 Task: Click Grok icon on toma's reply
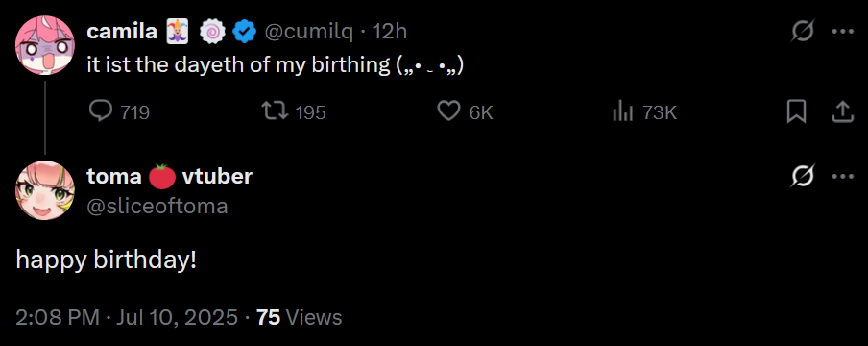[802, 177]
